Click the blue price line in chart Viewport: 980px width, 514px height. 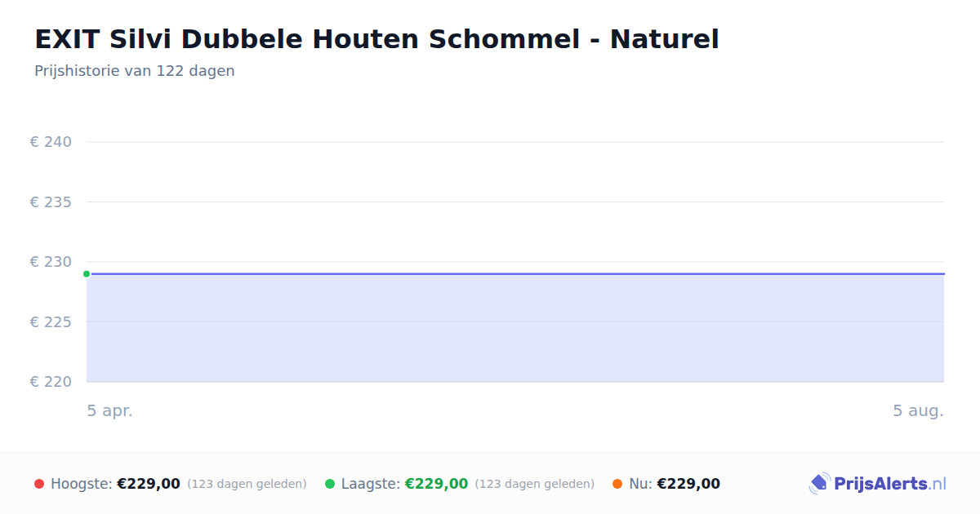[515, 274]
